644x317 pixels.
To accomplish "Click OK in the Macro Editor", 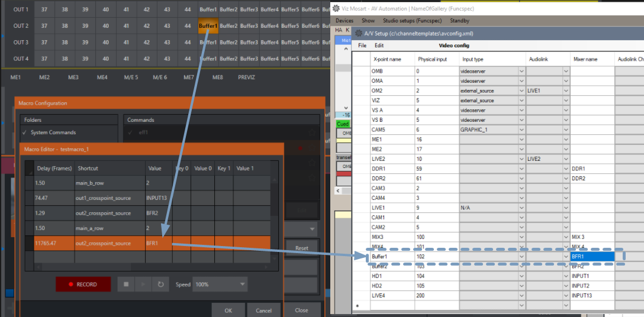I will (x=228, y=310).
